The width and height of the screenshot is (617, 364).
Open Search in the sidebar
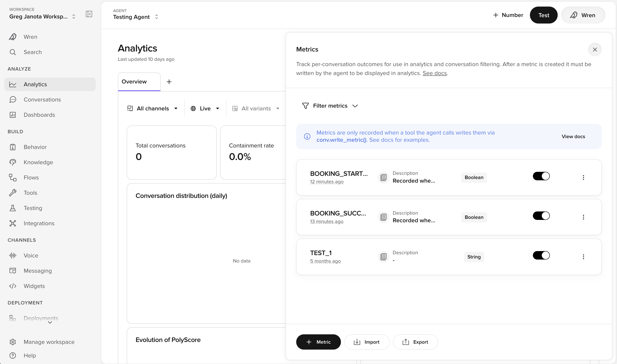(50, 52)
